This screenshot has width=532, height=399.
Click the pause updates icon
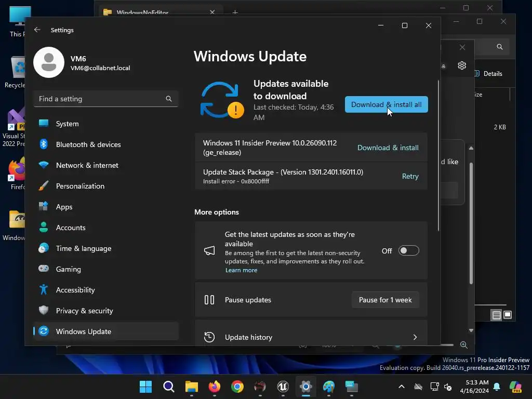pos(209,300)
